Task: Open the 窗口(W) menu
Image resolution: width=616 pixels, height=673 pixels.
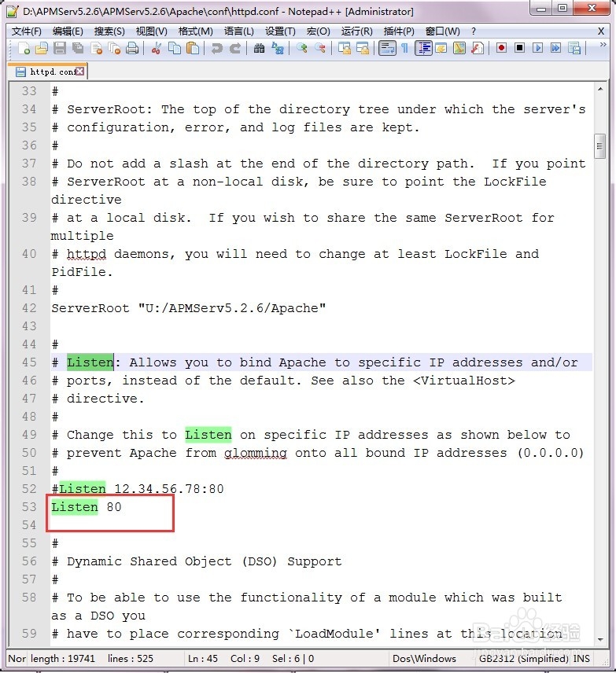Action: 442,31
